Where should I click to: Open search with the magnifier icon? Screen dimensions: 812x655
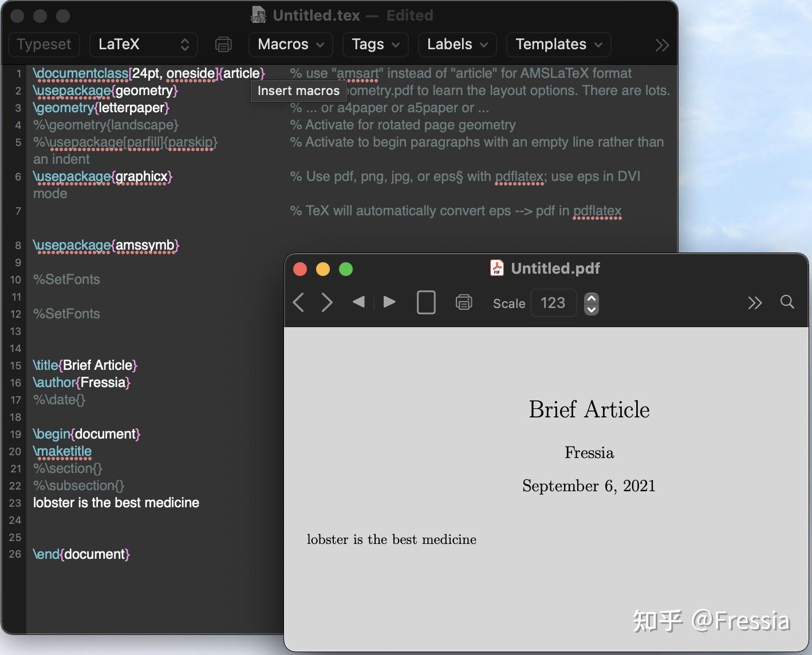coord(787,303)
